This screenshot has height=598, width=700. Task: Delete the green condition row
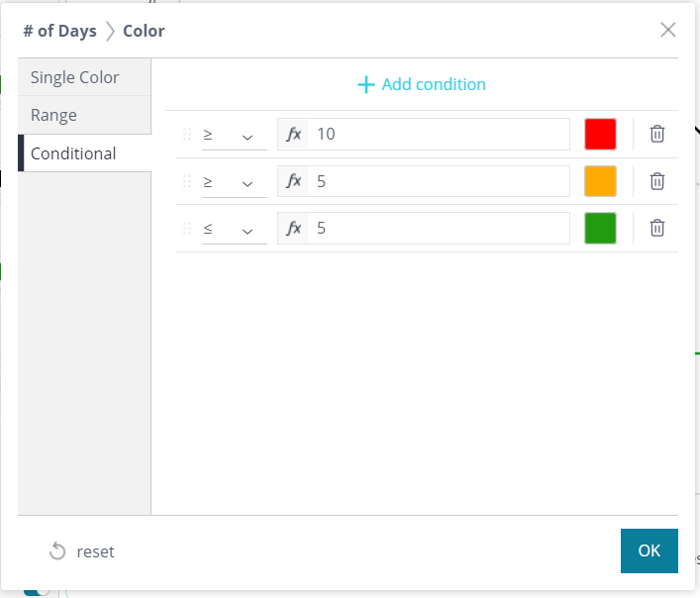(656, 228)
